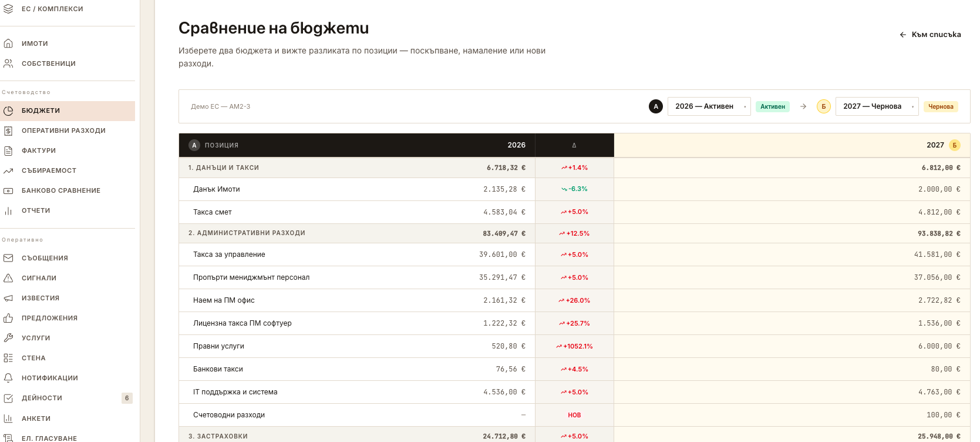Click the chart icon beside АНКЕТИ
Screen dimensions: 980x442
8,418
